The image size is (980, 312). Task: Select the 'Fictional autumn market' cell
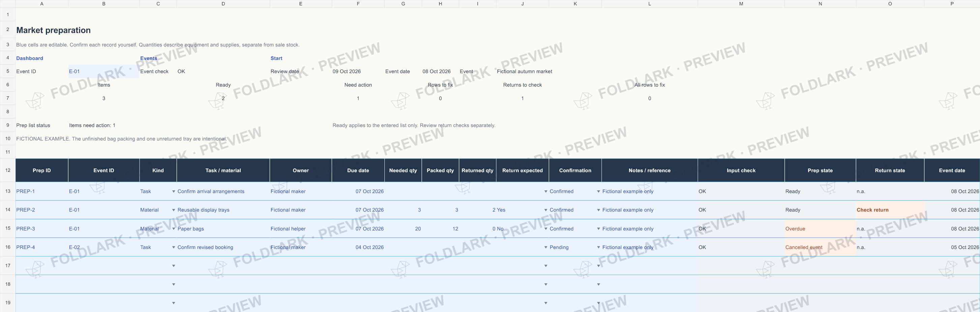[525, 71]
